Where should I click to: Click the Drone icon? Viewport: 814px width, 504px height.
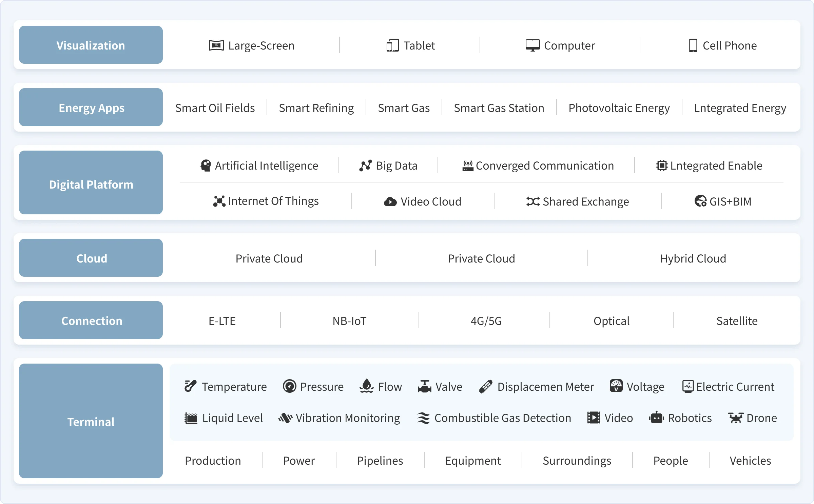[736, 418]
